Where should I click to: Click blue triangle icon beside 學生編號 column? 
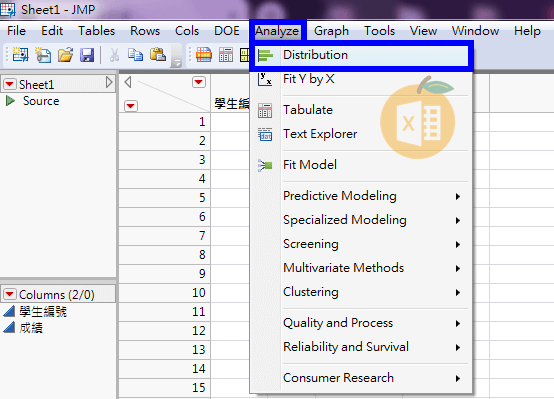[x=9, y=311]
